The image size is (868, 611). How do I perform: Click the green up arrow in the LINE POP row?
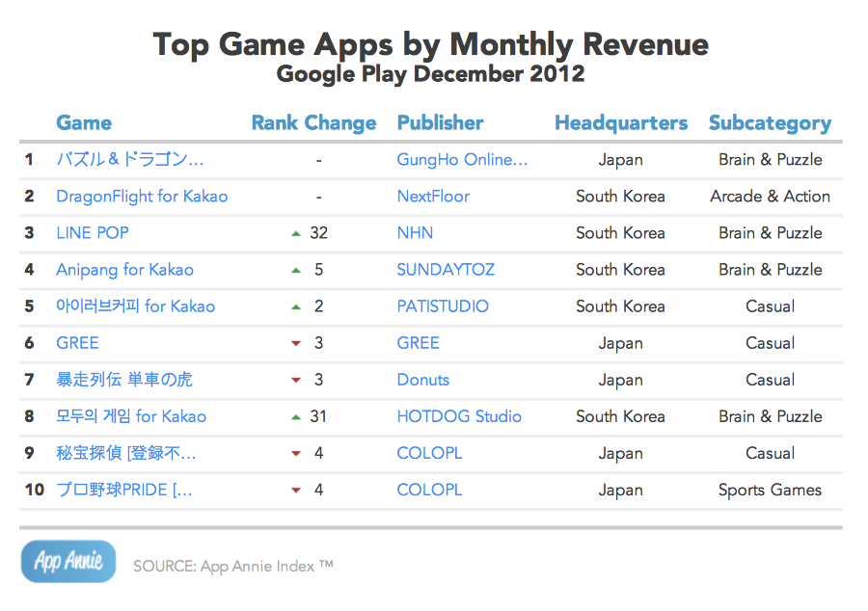[x=296, y=234]
